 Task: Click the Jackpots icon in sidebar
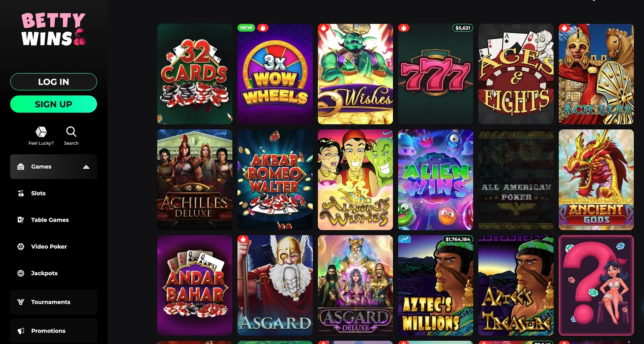[x=21, y=273]
